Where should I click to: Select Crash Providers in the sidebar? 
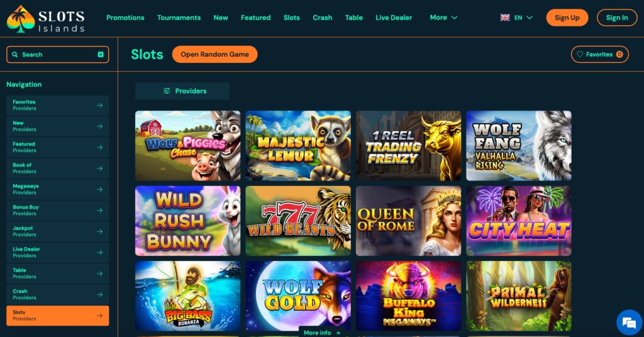[57, 294]
